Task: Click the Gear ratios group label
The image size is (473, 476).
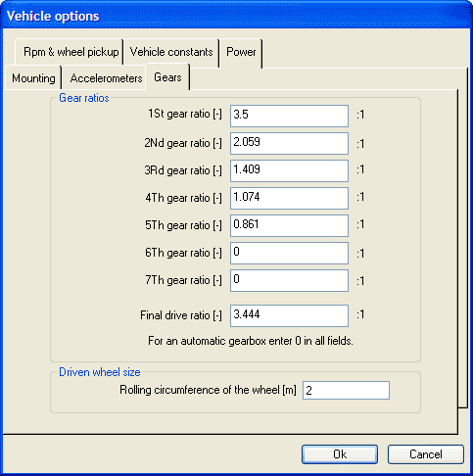Action: point(84,98)
